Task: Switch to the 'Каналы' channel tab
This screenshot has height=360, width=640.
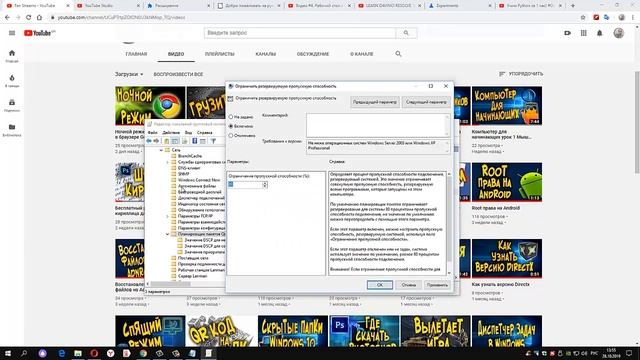Action: [x=266, y=54]
